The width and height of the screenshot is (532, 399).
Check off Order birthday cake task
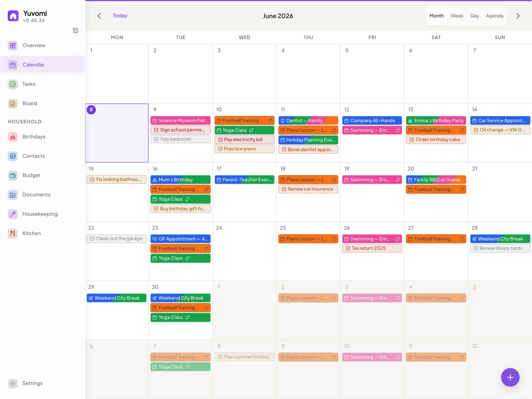(412, 140)
